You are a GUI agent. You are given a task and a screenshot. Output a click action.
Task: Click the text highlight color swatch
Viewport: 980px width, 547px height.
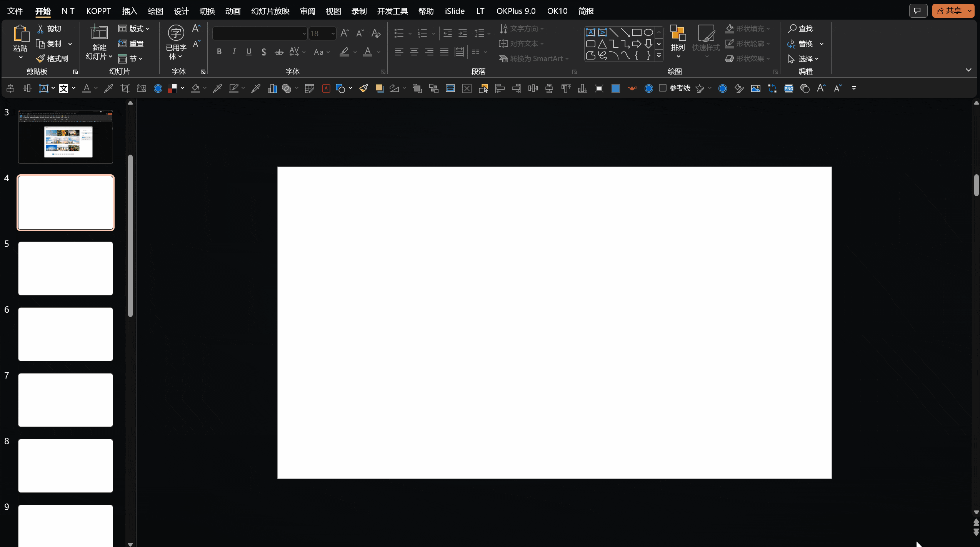344,52
